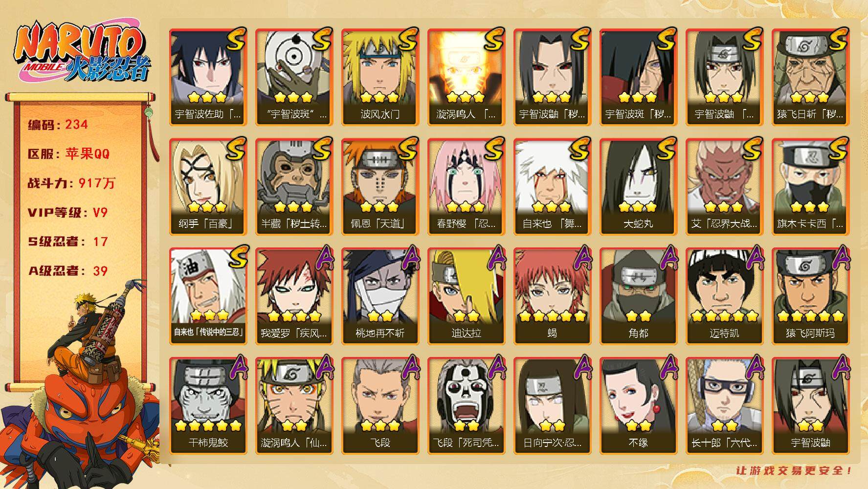Click the S-rank badge on 波风水门 card

pos(407,39)
